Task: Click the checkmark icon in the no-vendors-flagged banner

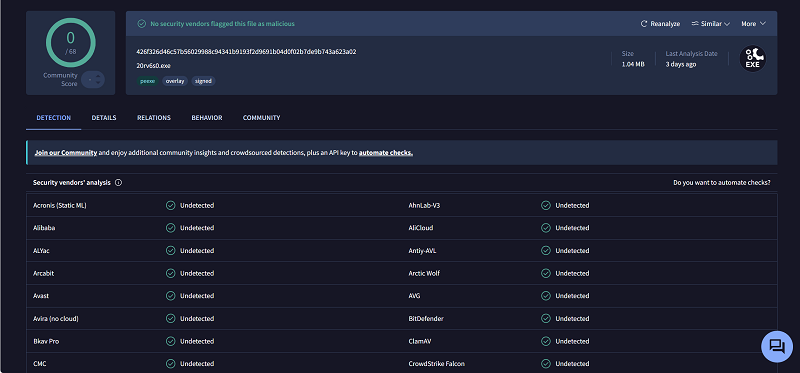Action: 141,23
